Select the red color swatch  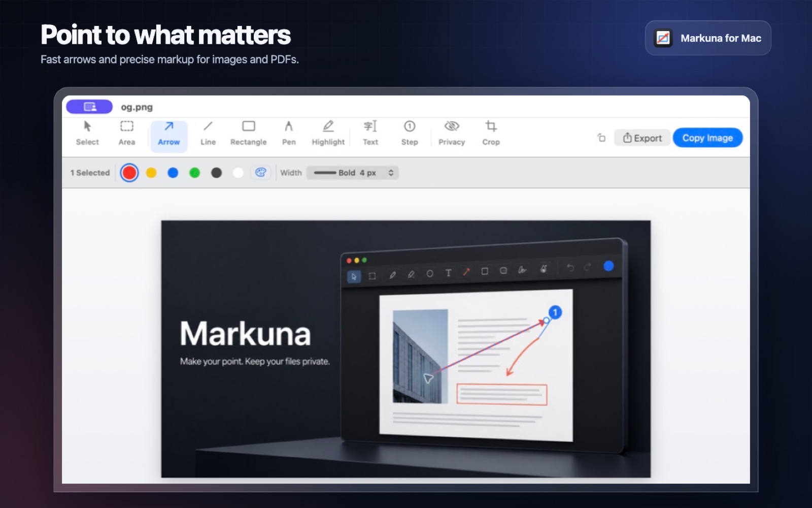pyautogui.click(x=129, y=173)
